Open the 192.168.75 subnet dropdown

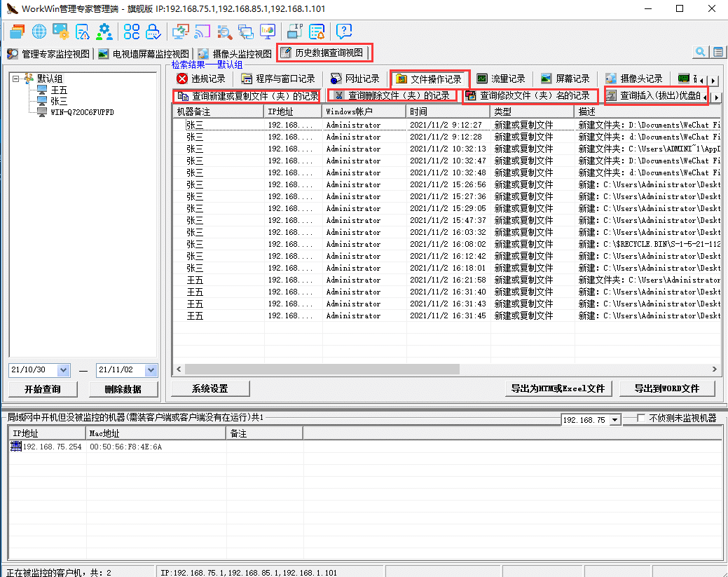pyautogui.click(x=615, y=420)
